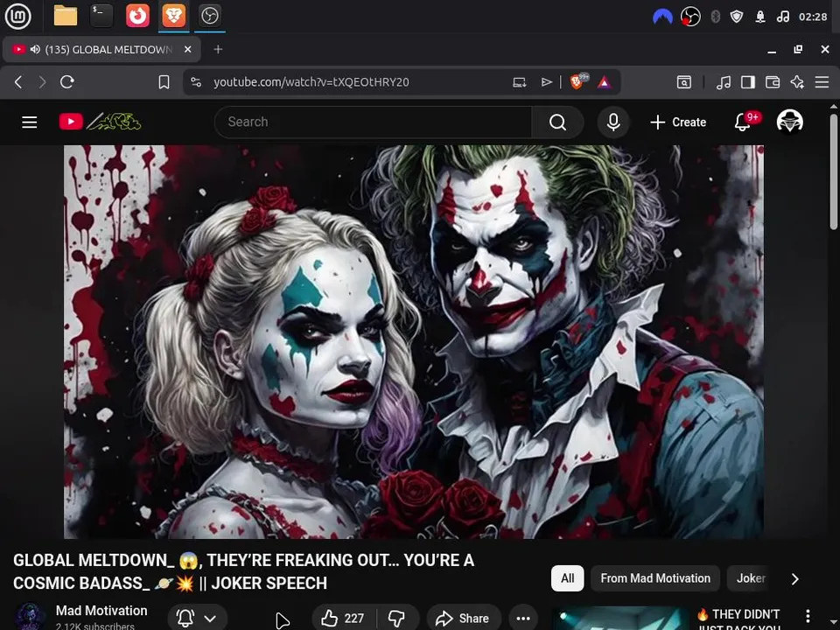840x630 pixels.
Task: Open the Leo AI assistant
Action: [x=797, y=82]
